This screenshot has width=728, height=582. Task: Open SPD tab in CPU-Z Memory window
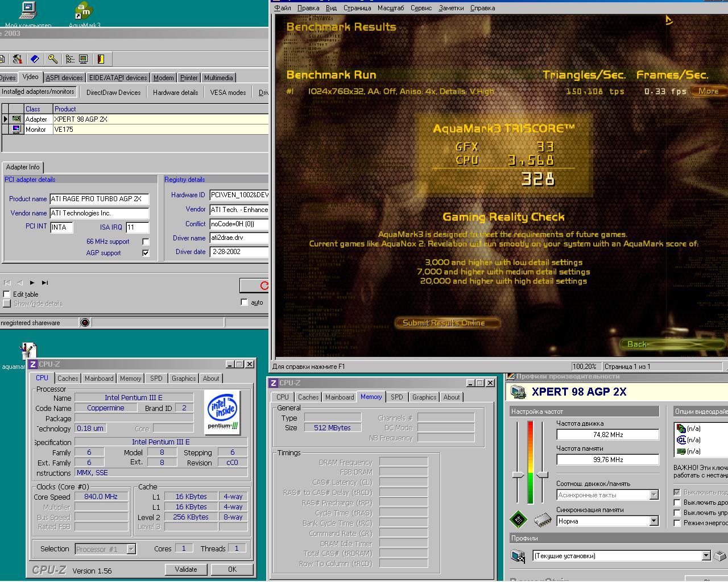tap(397, 397)
